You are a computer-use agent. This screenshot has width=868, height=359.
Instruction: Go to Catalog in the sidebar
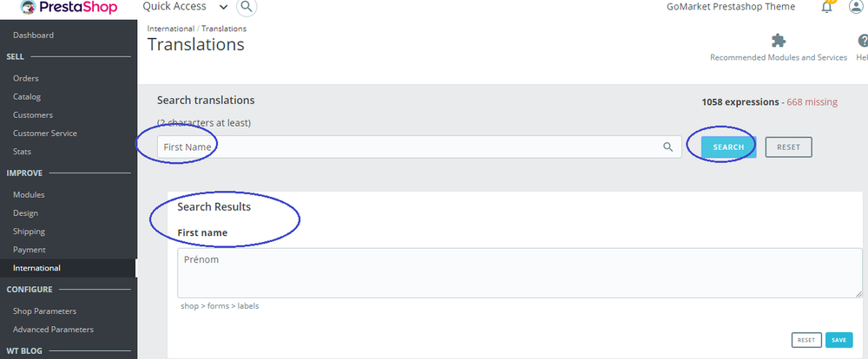(x=27, y=96)
